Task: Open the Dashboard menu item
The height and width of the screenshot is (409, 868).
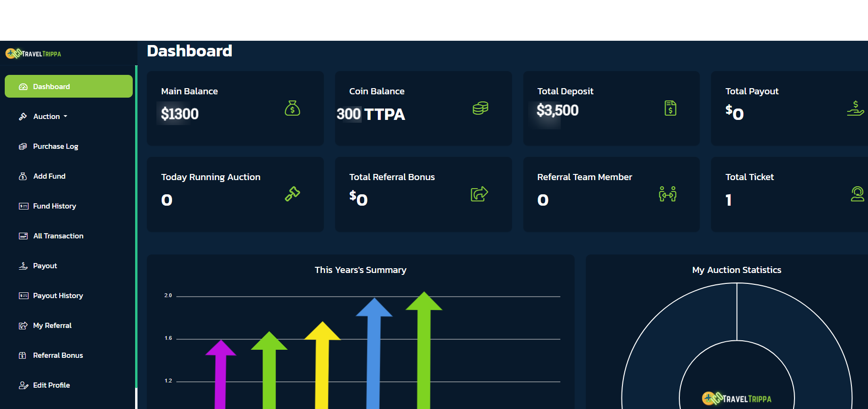Action: coord(69,87)
